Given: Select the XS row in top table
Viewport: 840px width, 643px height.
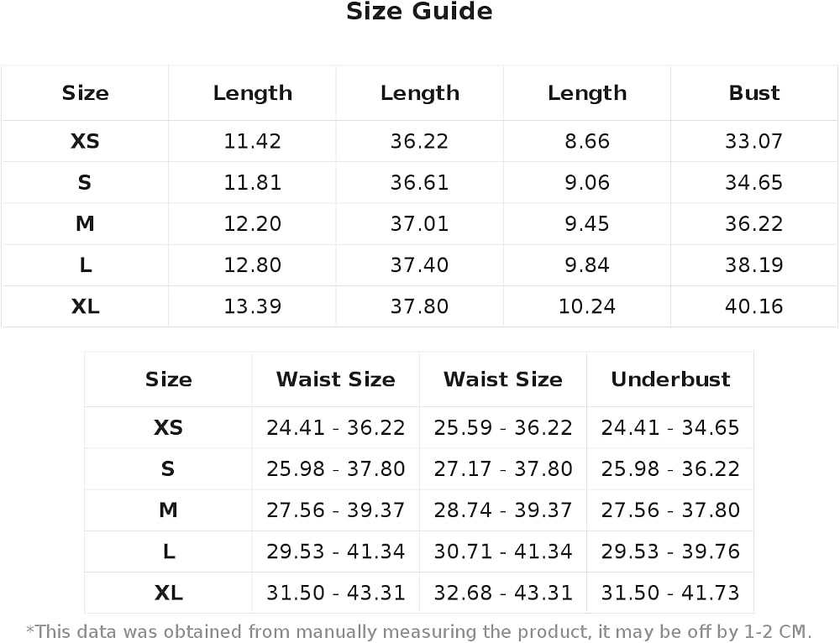Looking at the screenshot, I should [419, 141].
